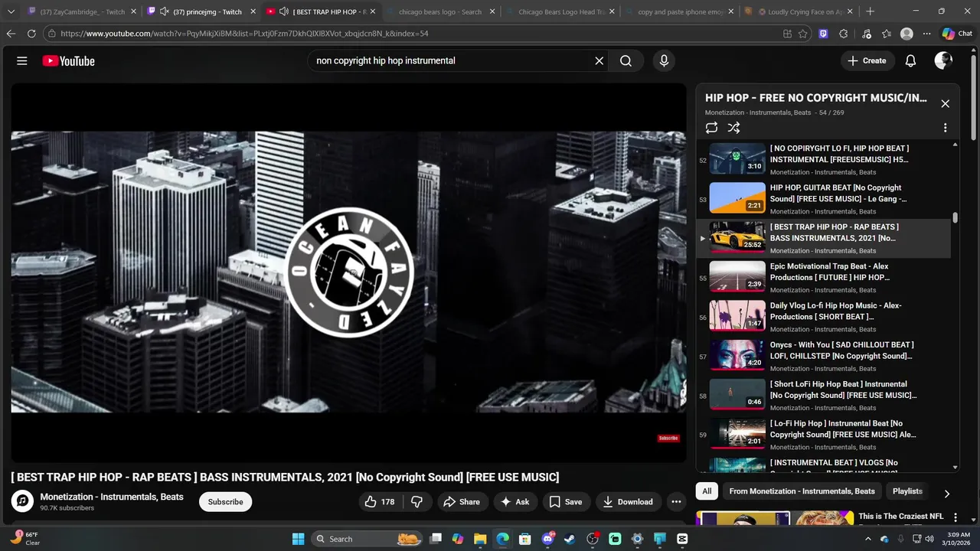Click the playlist panel scrollbar thumb
Viewport: 980px width, 551px height.
955,218
